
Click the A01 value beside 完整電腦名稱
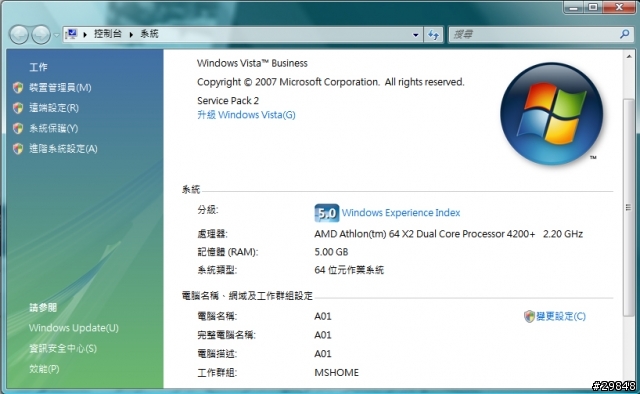(x=322, y=335)
